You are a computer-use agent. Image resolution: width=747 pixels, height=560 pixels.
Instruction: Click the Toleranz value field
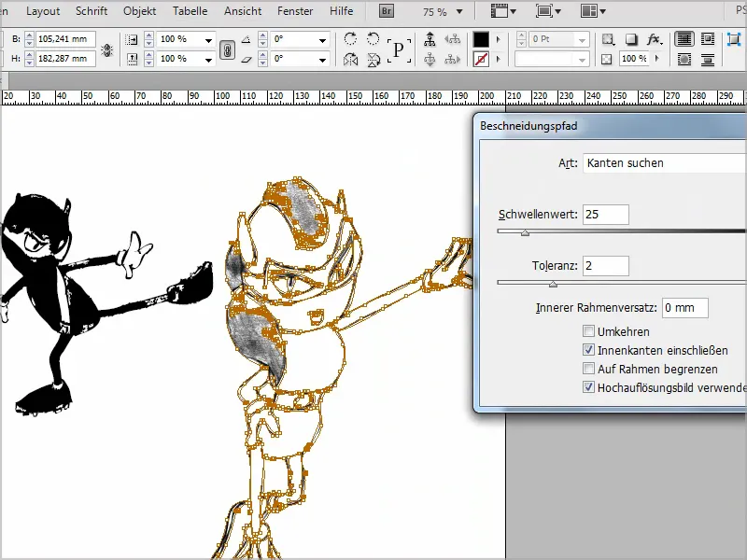coord(606,266)
